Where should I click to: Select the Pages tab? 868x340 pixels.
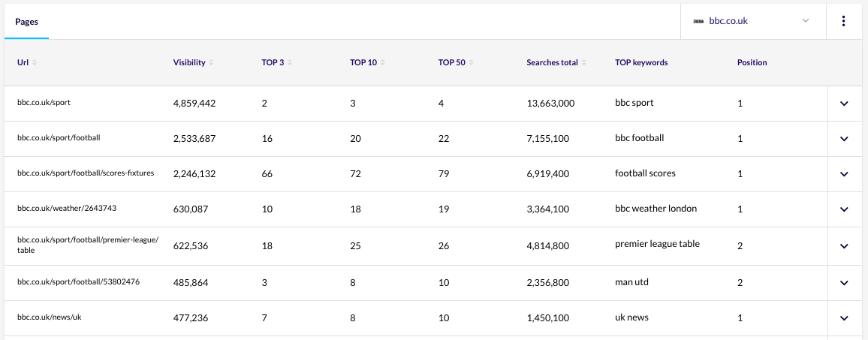pyautogui.click(x=26, y=22)
